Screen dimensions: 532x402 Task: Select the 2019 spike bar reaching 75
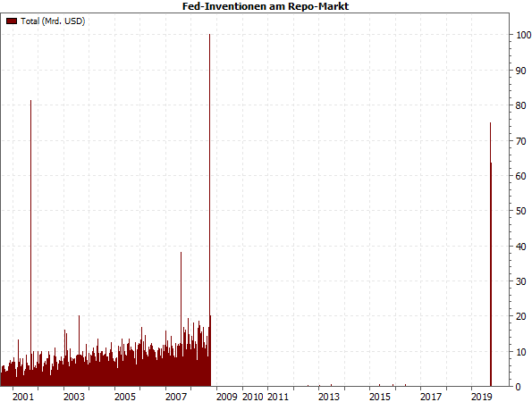490,255
